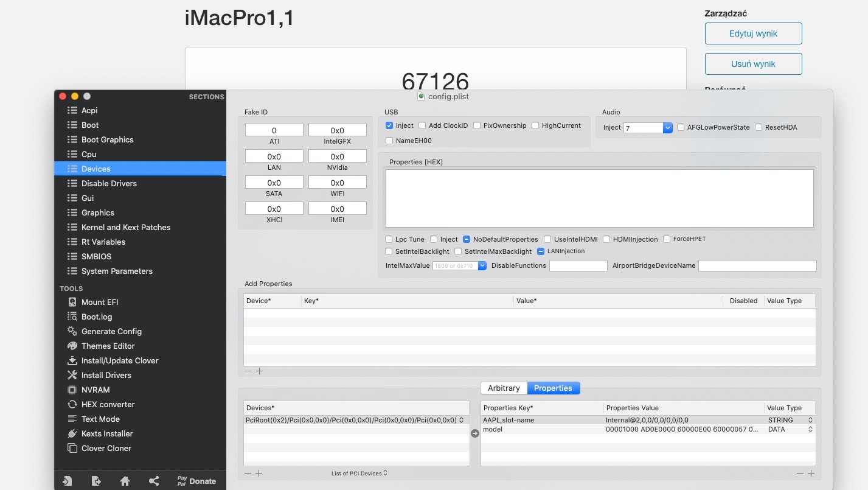Add a new property key with the plus button
This screenshot has width=868, height=490.
point(811,473)
